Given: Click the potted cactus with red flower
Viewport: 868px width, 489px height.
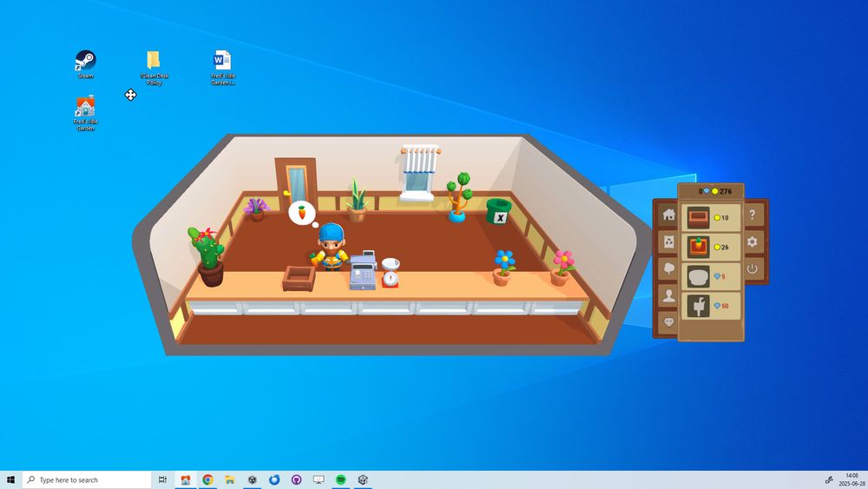Looking at the screenshot, I should click(207, 256).
